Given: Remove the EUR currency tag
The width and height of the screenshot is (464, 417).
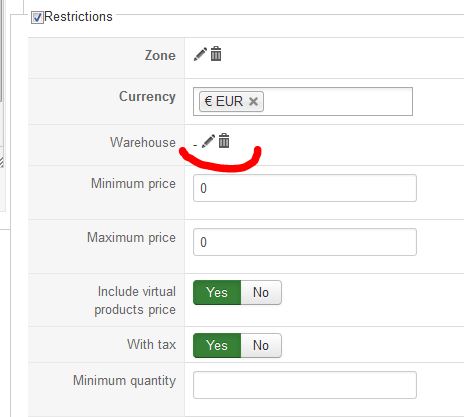Looking at the screenshot, I should point(253,101).
